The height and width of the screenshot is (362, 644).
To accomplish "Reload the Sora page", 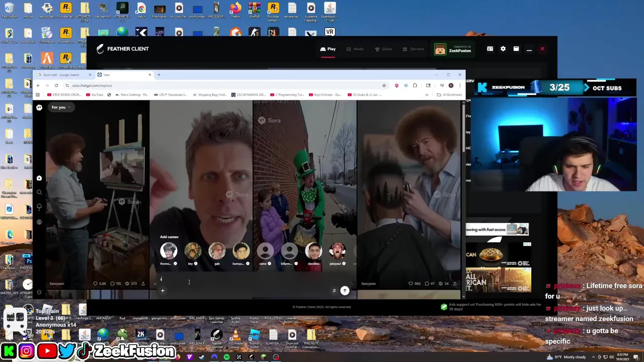I will point(56,85).
